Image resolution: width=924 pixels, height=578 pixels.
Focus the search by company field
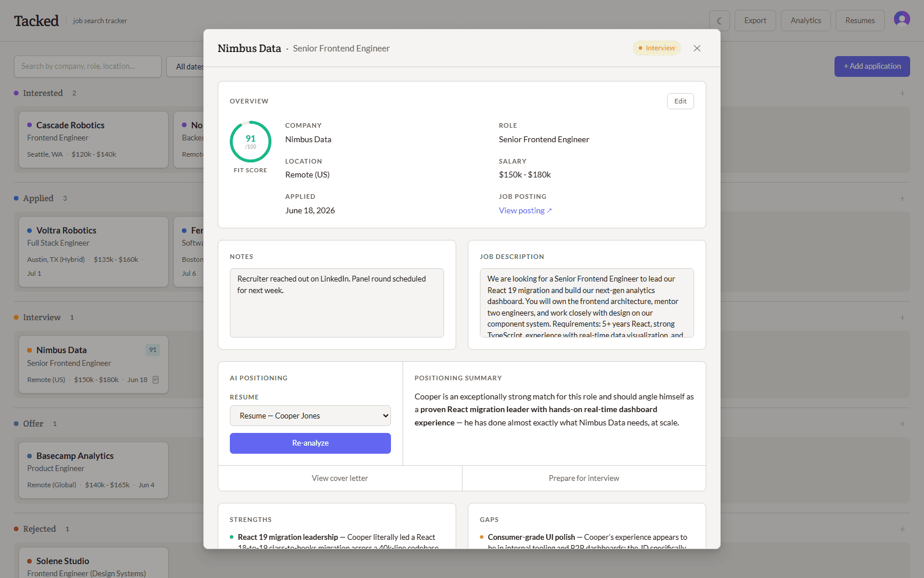click(88, 66)
